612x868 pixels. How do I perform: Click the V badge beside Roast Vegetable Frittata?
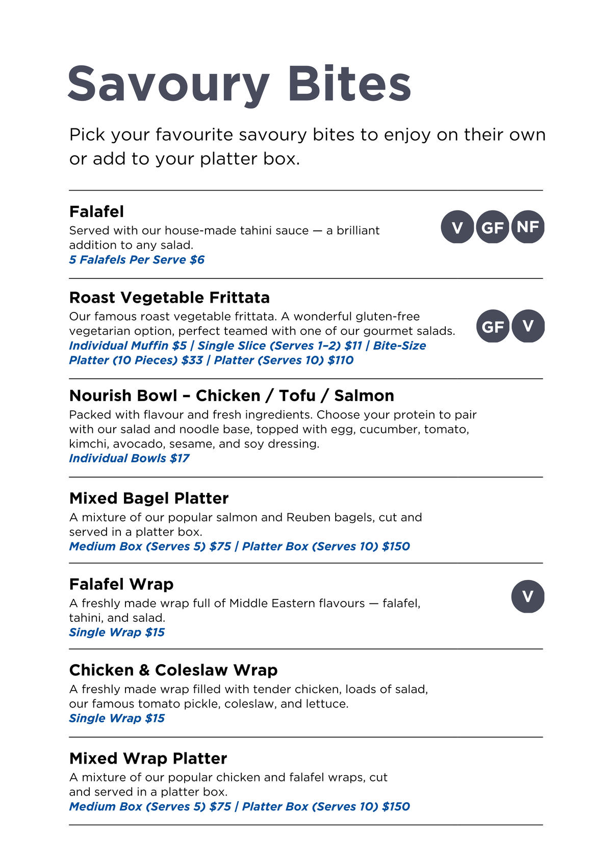point(528,326)
